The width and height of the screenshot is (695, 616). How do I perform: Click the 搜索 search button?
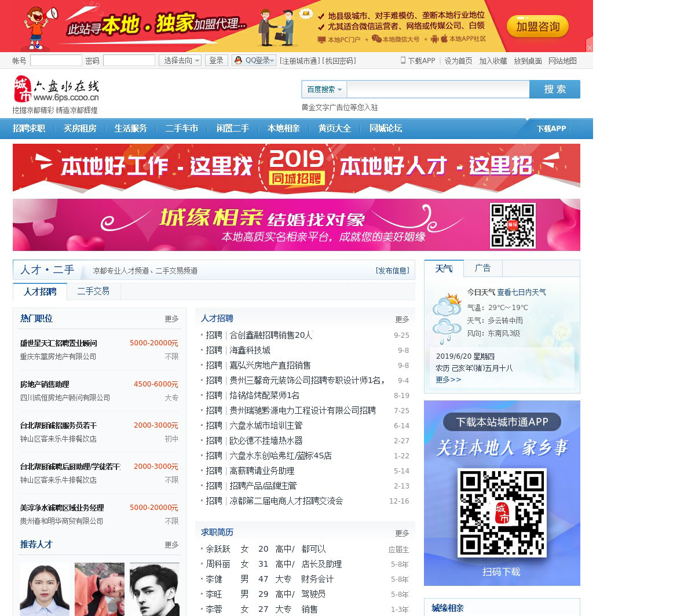coord(554,89)
